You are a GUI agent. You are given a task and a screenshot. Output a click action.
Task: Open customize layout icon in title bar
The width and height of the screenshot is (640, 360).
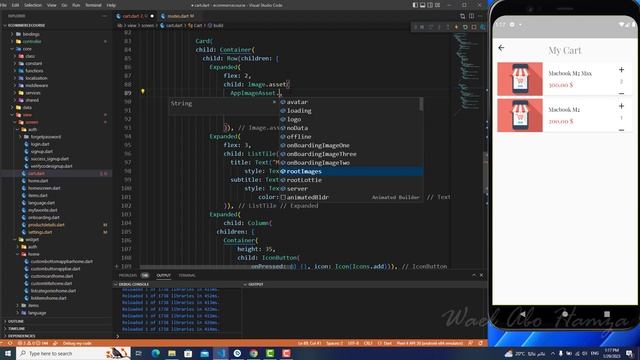(x=438, y=5)
